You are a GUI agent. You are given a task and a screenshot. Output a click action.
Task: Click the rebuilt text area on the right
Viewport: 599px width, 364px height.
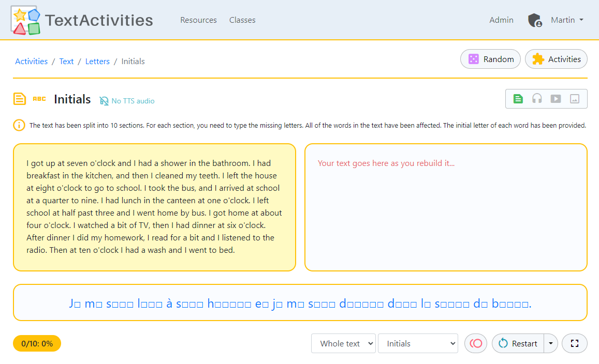(446, 207)
